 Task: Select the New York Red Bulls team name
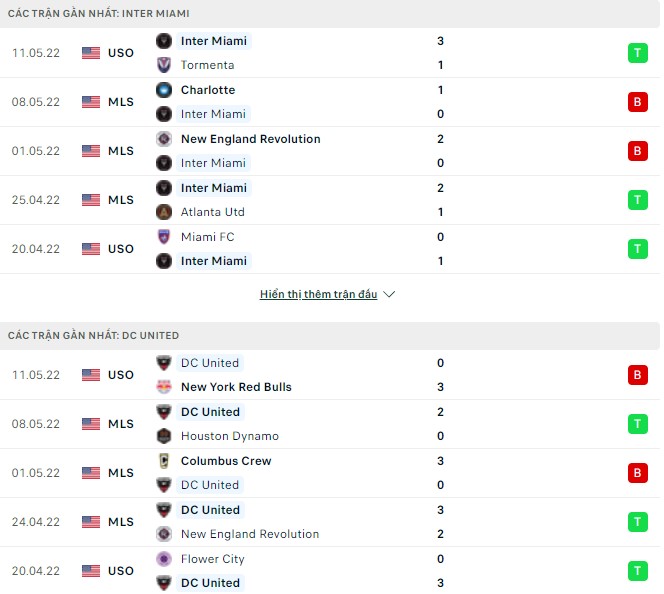point(236,387)
